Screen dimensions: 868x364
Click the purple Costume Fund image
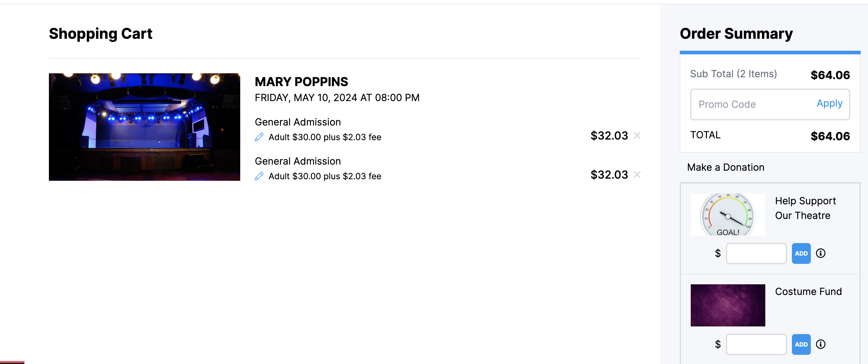(x=728, y=305)
